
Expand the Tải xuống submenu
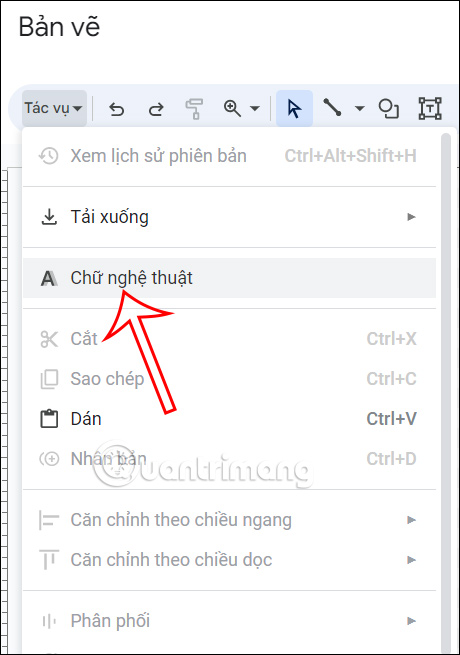point(229,217)
